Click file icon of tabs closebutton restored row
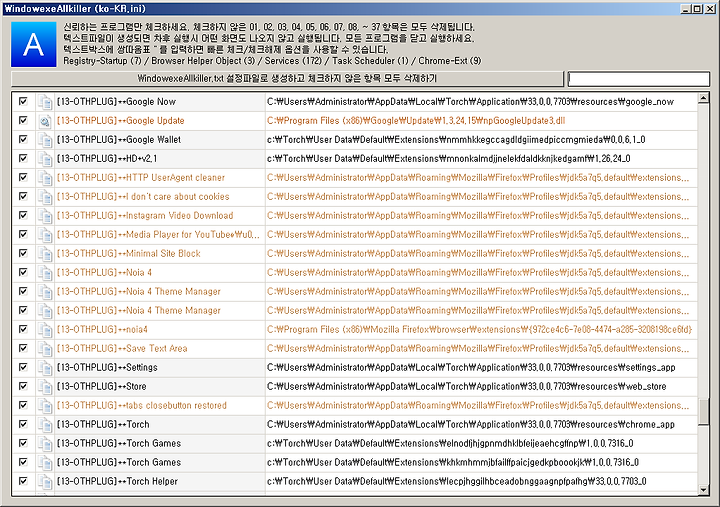The image size is (720, 507). 45,406
